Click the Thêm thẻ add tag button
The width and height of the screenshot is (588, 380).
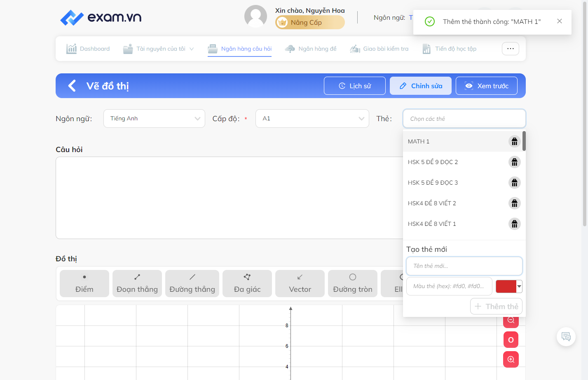497,306
